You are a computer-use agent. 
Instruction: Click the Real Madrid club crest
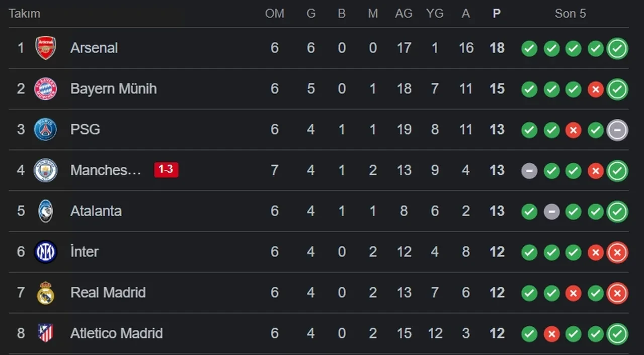point(45,293)
